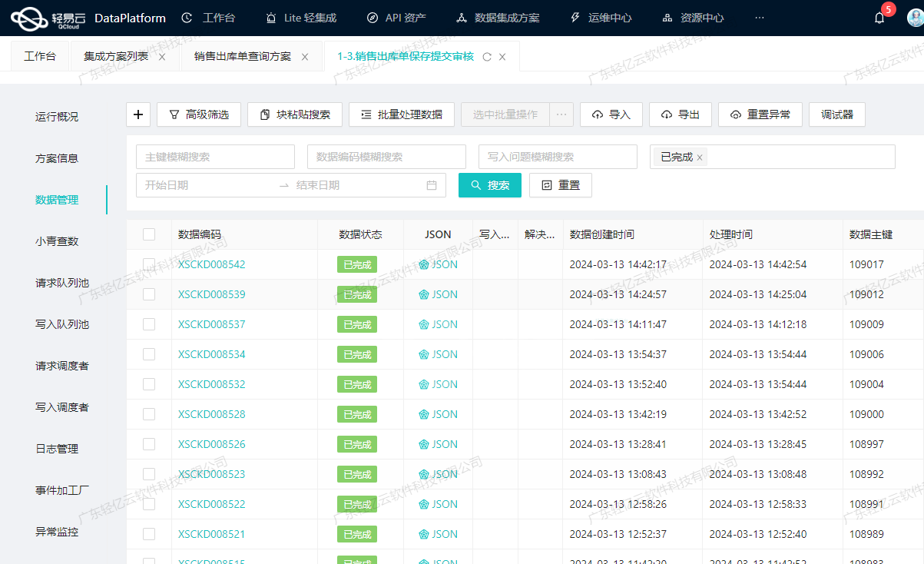The width and height of the screenshot is (924, 564).
Task: Check the row checkbox for XSCKD008528
Action: click(x=149, y=413)
